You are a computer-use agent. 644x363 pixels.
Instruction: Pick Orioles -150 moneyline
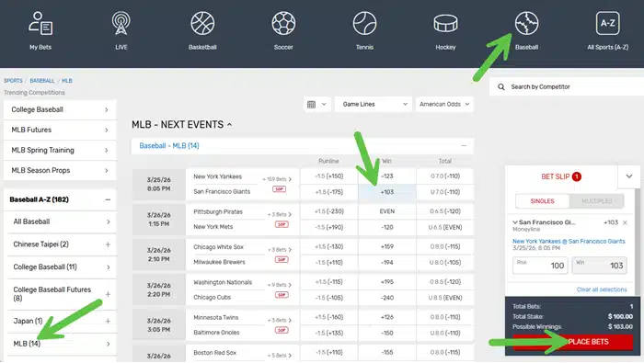click(x=387, y=333)
